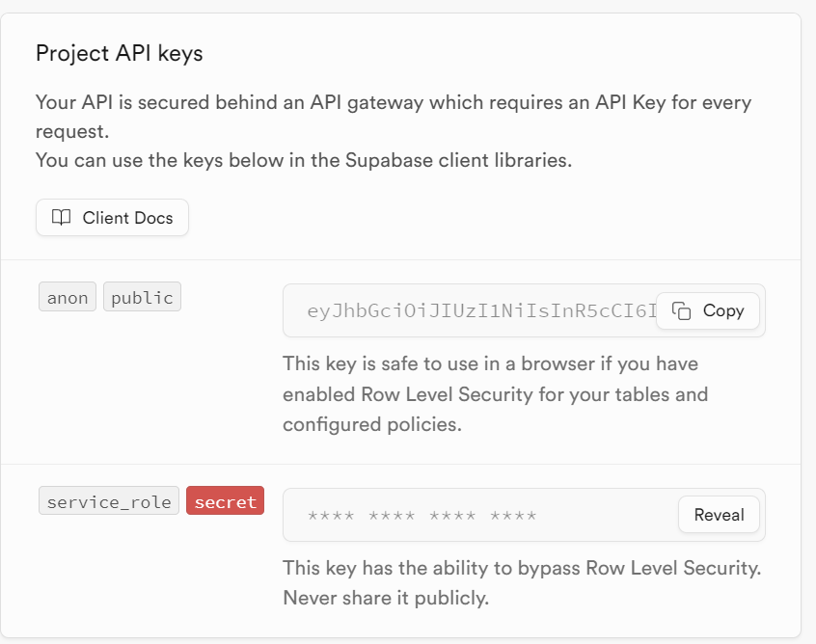Reveal the service_role secret key
Screen dimensions: 816x644
tap(719, 515)
